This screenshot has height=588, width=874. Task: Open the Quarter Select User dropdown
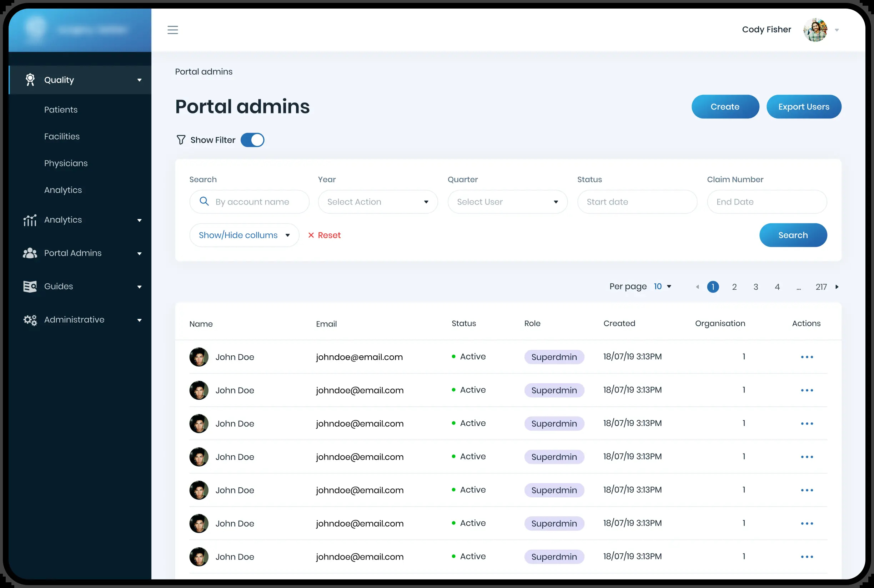(507, 202)
